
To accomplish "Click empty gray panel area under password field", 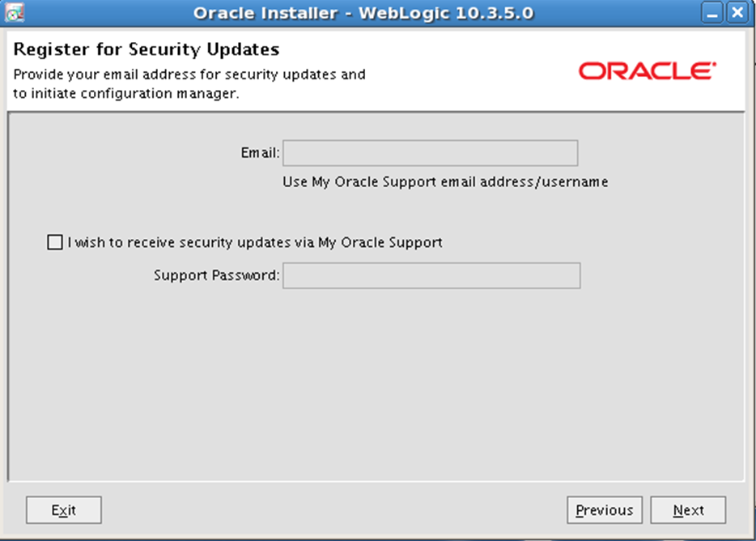I will click(376, 386).
